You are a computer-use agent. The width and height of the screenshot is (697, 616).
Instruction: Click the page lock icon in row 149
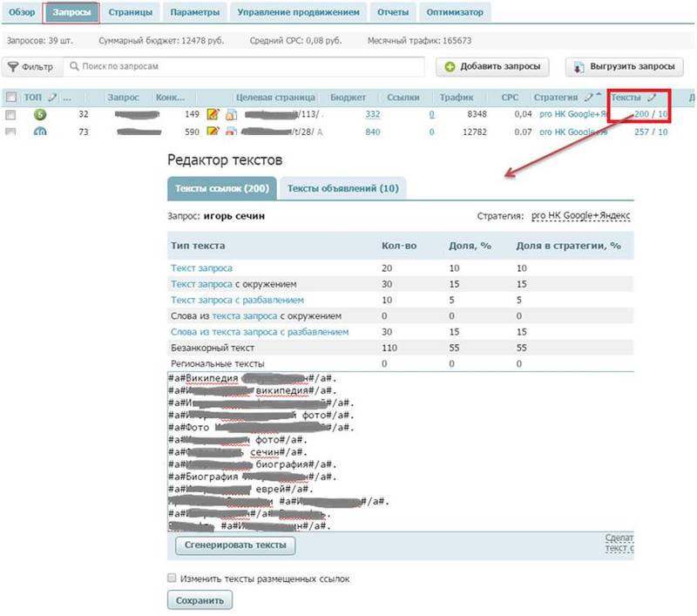231,114
